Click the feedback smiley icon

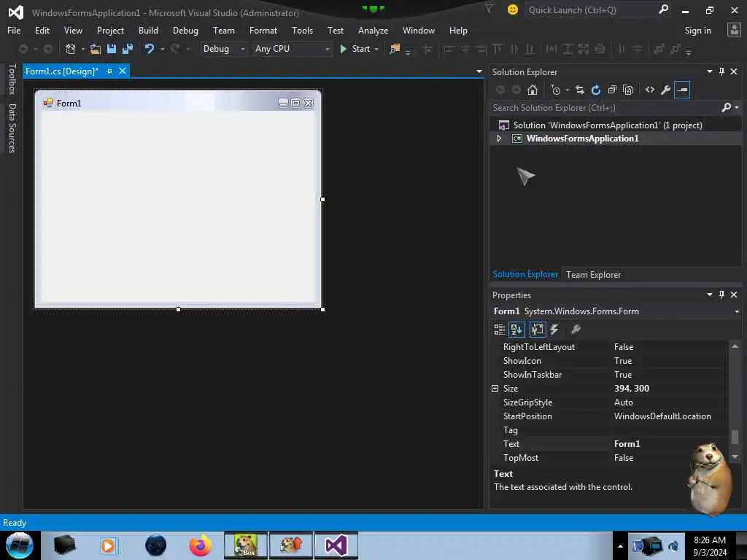513,9
